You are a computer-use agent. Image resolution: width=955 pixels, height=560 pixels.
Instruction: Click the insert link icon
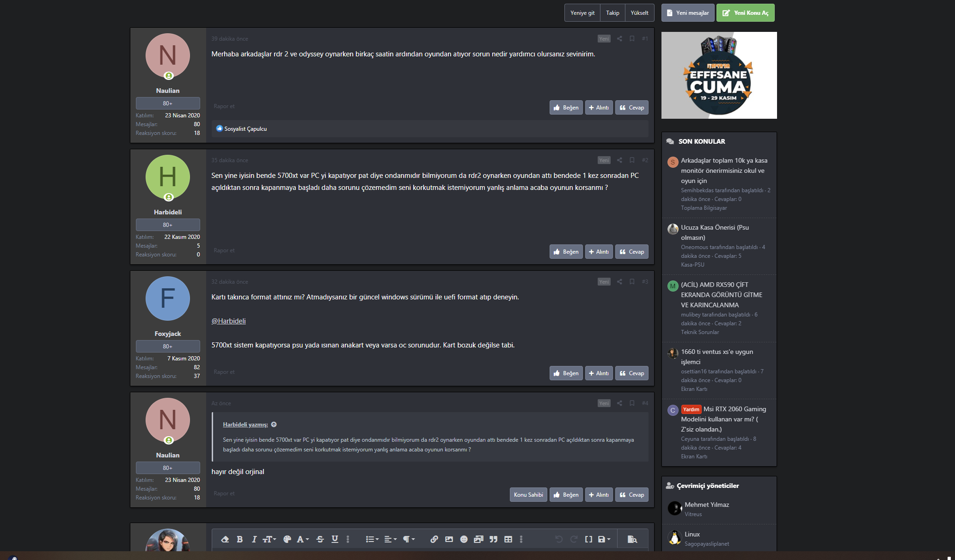point(434,539)
